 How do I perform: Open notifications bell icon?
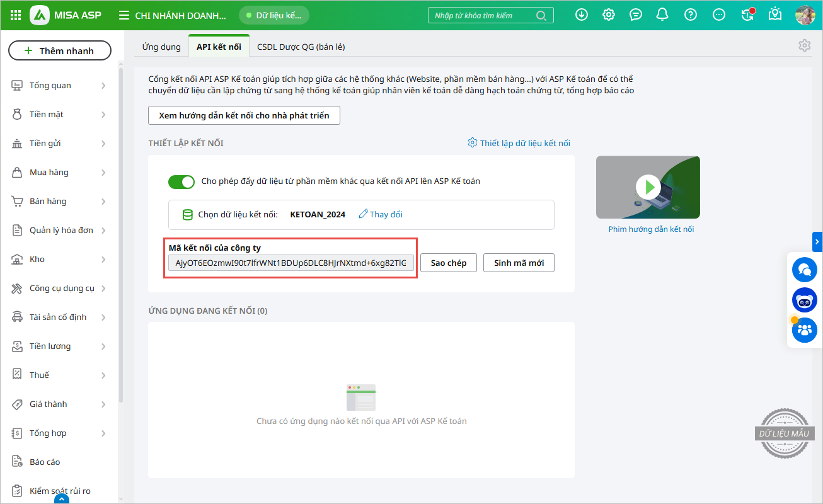click(x=662, y=14)
